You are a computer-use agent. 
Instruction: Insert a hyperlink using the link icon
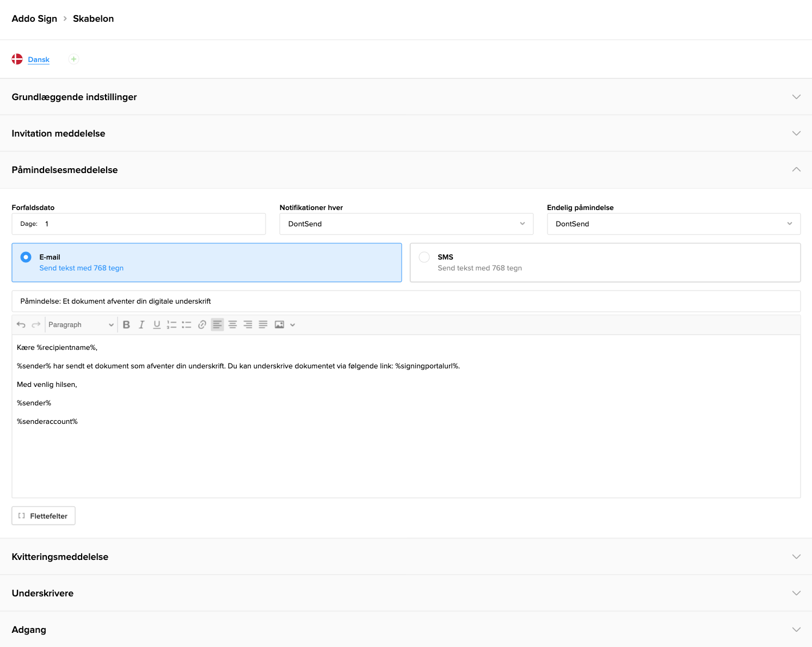point(202,324)
